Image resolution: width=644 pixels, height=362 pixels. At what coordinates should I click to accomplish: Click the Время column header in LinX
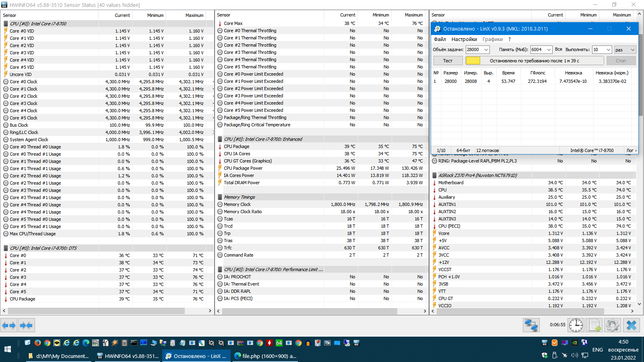pyautogui.click(x=508, y=73)
